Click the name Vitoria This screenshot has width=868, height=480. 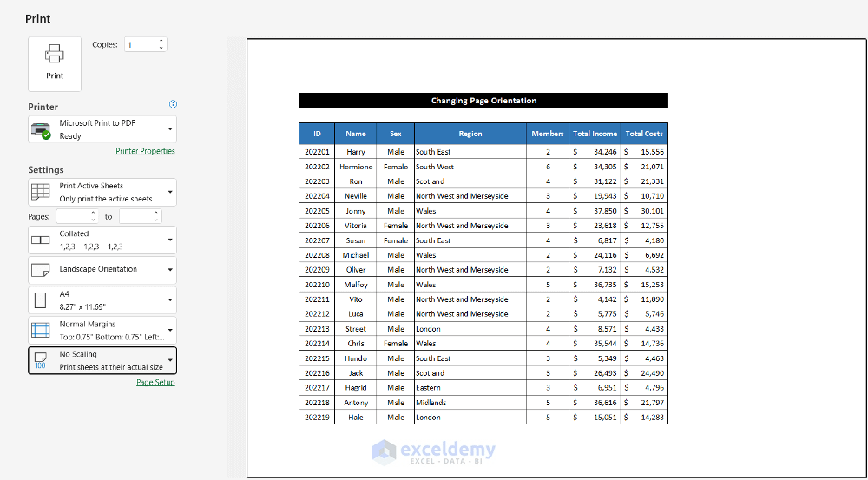pos(356,226)
